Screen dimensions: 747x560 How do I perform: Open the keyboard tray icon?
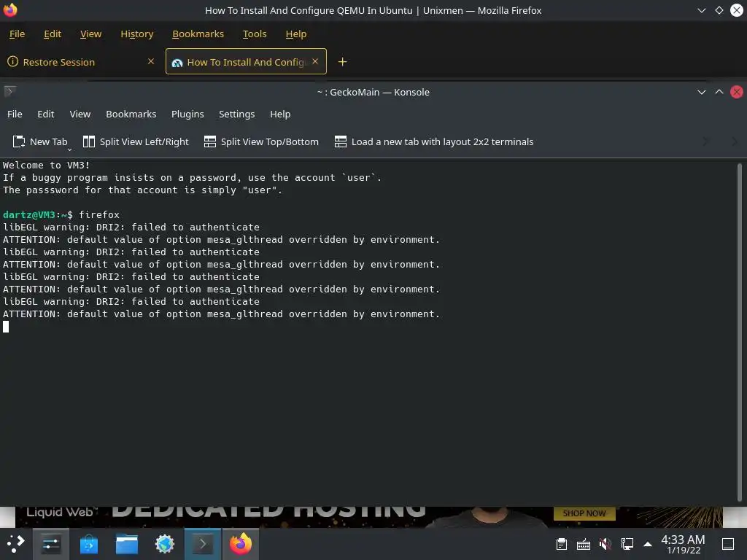[x=583, y=544]
